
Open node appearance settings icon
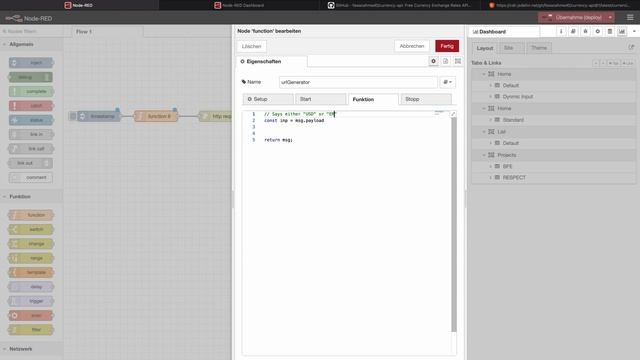click(x=458, y=61)
